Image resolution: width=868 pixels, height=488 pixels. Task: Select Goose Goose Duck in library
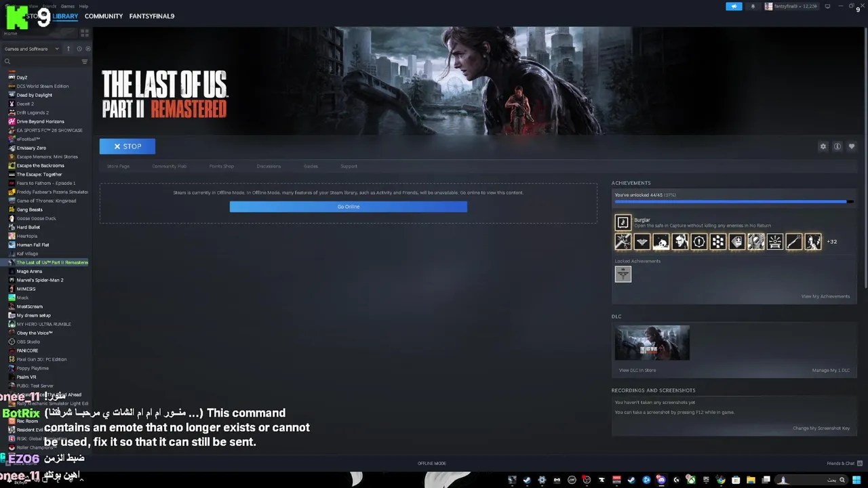click(x=36, y=218)
